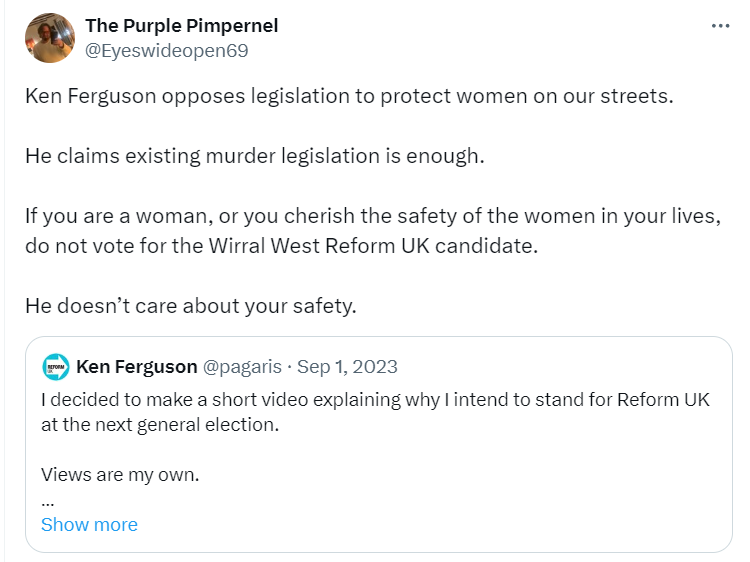The width and height of the screenshot is (750, 562).
Task: Click 'He doesn't care about your safety'
Action: (190, 306)
